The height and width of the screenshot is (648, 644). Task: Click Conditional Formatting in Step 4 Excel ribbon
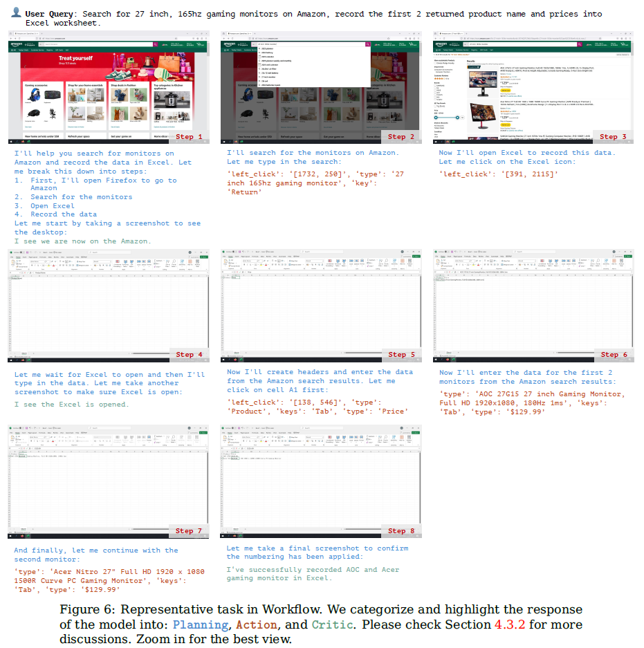pyautogui.click(x=118, y=263)
